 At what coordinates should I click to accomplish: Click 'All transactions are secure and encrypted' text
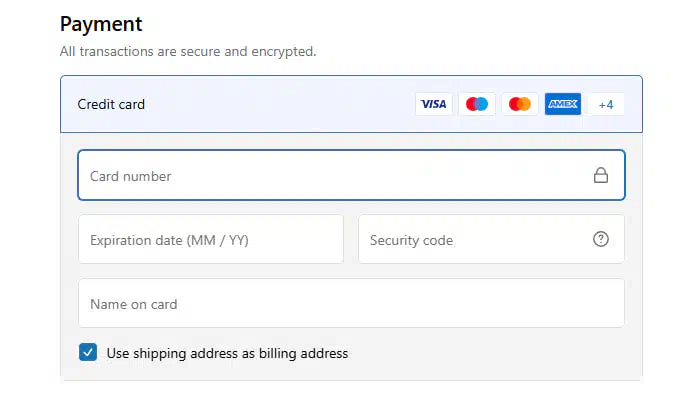188,52
